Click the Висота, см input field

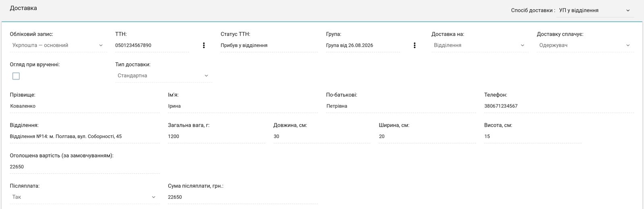(533, 136)
